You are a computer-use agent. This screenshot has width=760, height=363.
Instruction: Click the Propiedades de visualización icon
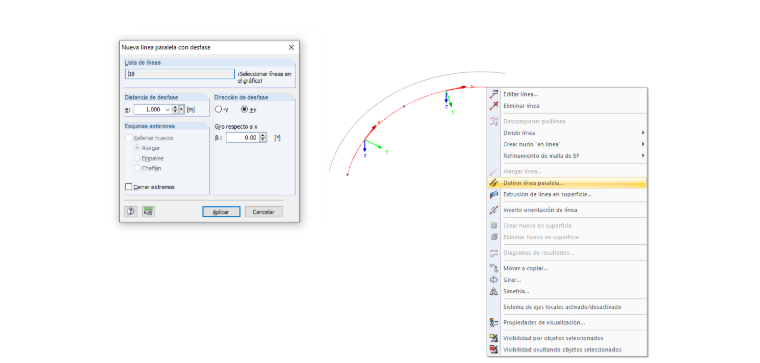point(494,322)
